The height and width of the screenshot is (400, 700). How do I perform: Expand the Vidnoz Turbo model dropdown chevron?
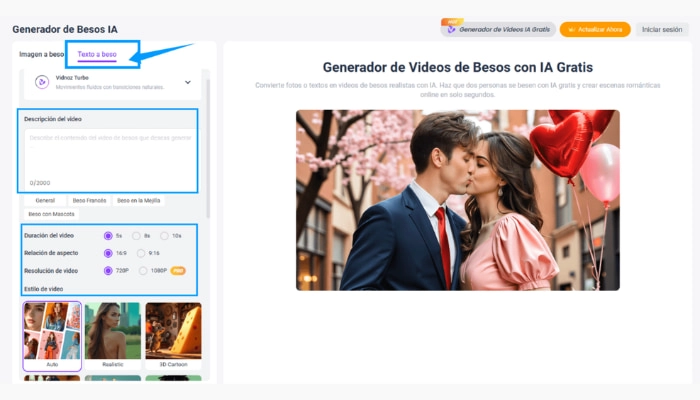coord(188,82)
